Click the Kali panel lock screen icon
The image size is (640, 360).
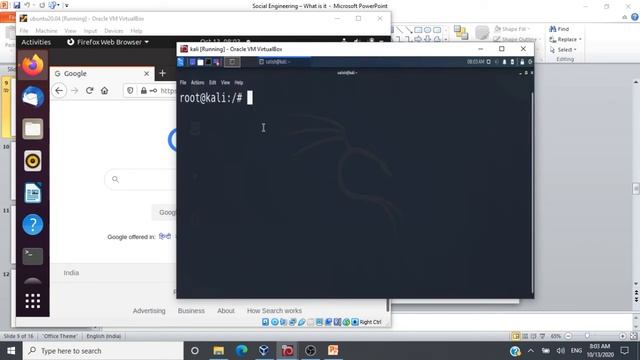(x=522, y=62)
